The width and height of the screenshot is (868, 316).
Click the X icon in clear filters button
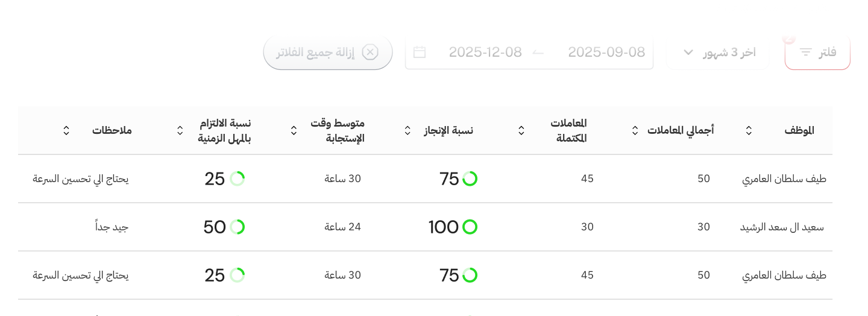click(370, 52)
